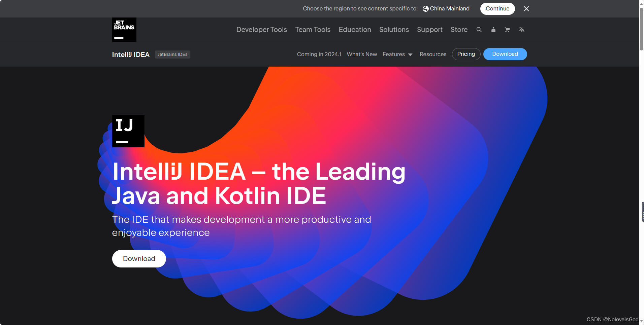Click the white Download button in hero

point(139,259)
